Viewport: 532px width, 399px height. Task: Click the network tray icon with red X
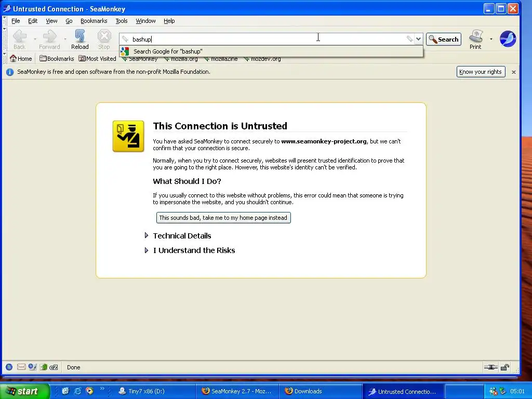(x=493, y=391)
